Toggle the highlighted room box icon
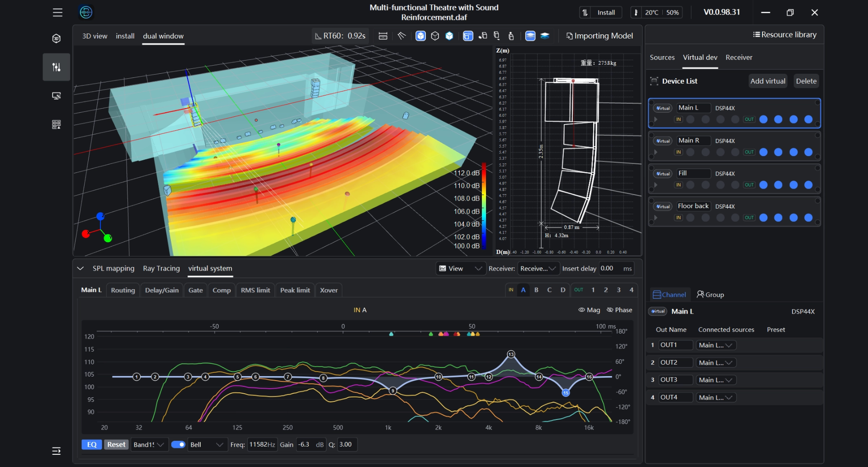The image size is (868, 467). point(468,36)
